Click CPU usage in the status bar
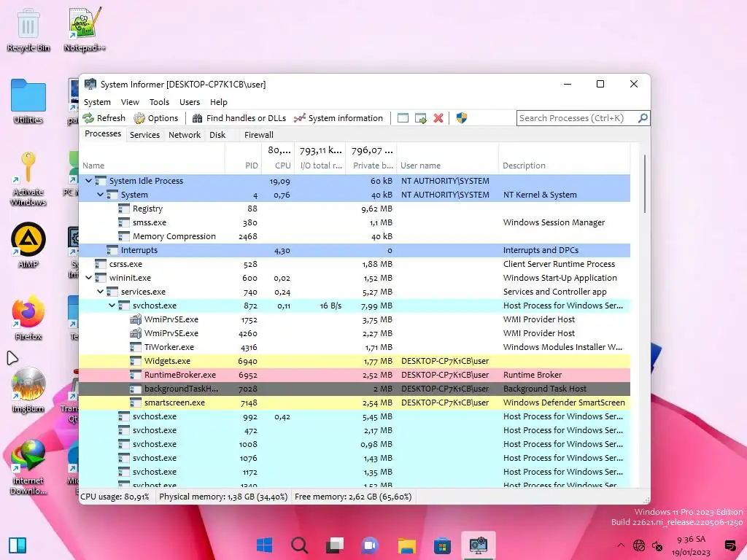 [x=115, y=497]
